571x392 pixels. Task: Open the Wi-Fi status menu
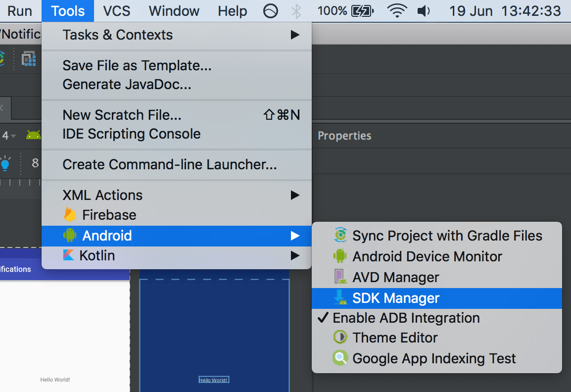tap(397, 11)
